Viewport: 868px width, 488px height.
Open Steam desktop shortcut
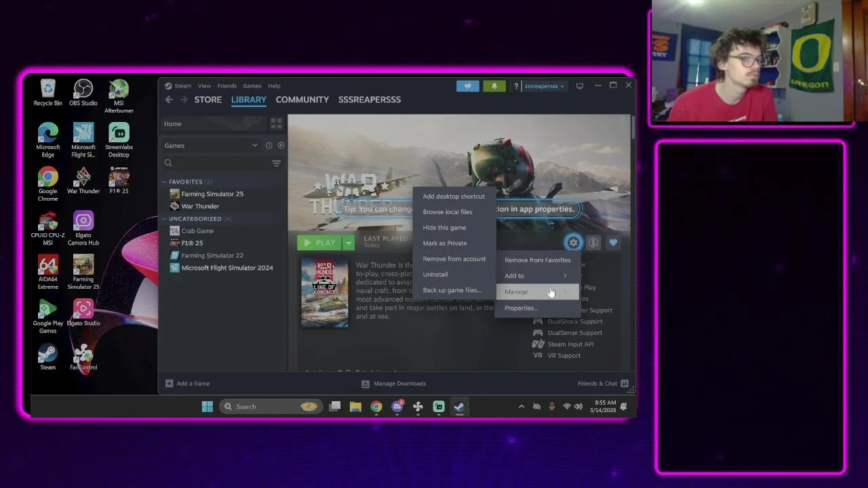(47, 357)
